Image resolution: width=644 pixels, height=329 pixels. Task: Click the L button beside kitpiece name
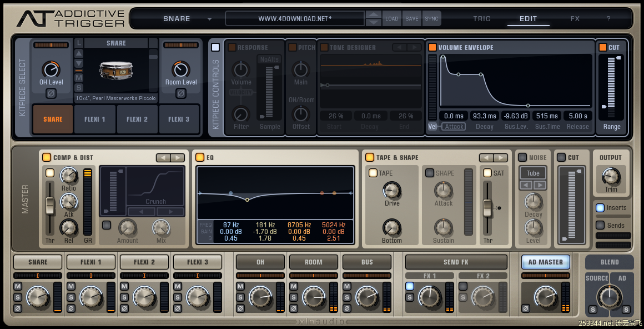[x=79, y=43]
